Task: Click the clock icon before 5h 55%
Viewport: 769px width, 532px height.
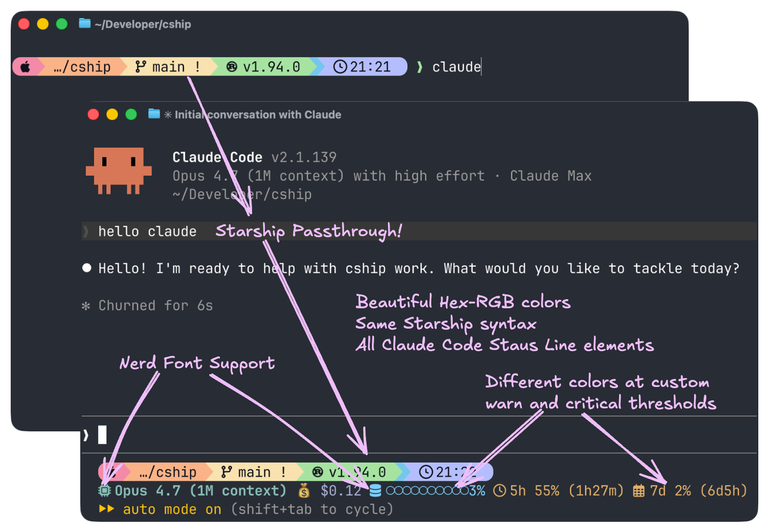Action: click(x=499, y=491)
